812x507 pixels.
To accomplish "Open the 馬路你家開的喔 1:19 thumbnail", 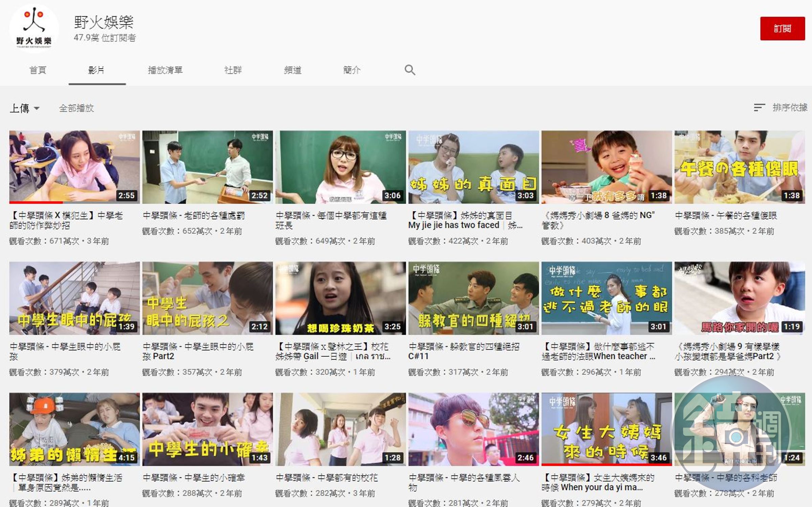I will 740,298.
